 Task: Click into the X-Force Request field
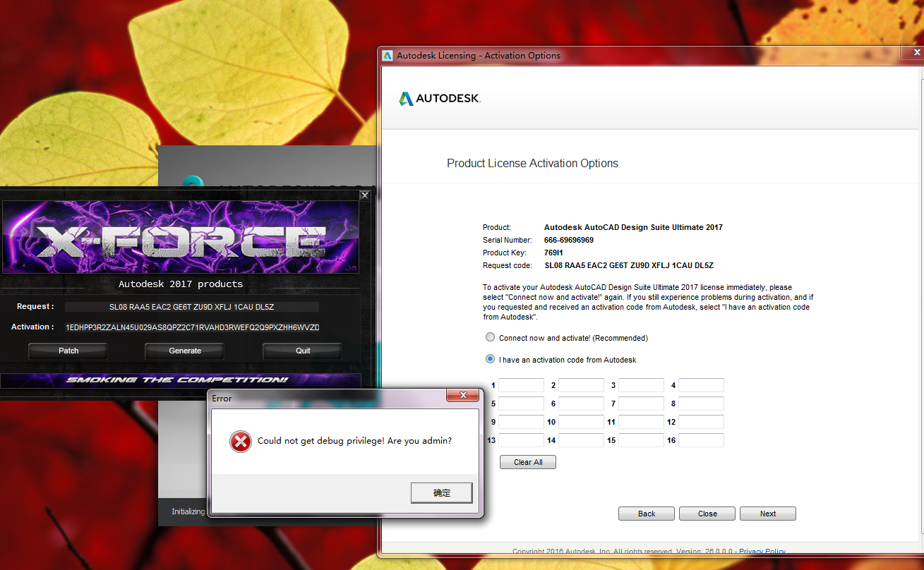pyautogui.click(x=192, y=307)
